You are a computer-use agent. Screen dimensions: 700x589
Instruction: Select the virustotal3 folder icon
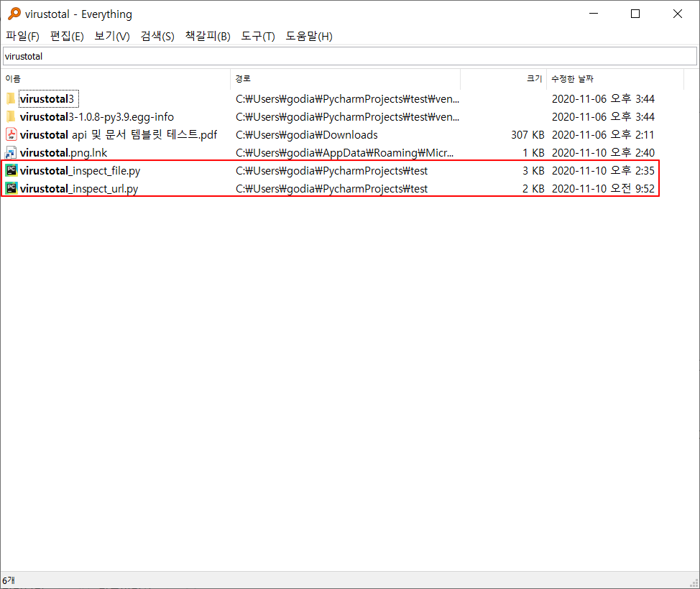11,98
